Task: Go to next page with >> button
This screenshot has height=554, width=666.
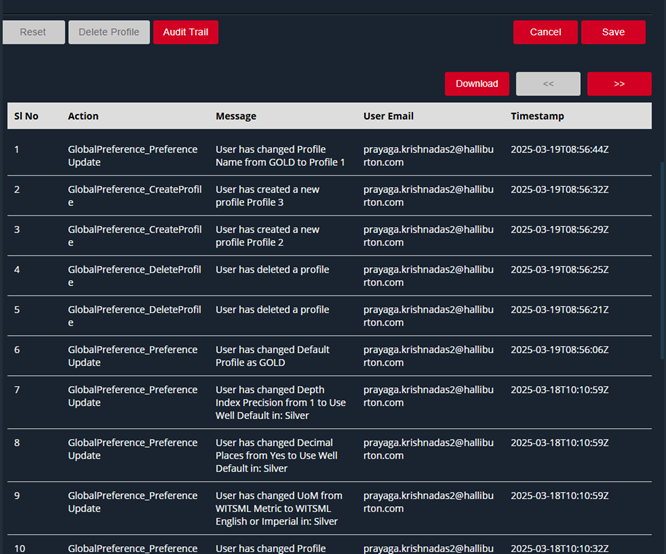Action: pos(619,84)
